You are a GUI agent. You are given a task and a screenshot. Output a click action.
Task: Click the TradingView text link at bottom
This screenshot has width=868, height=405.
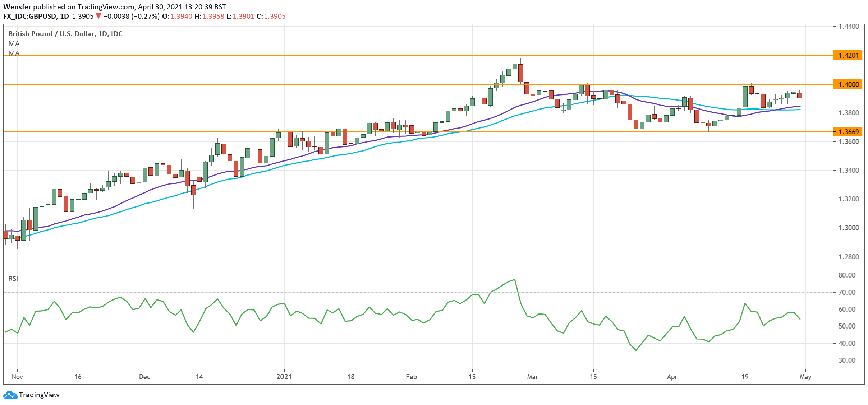coord(39,395)
